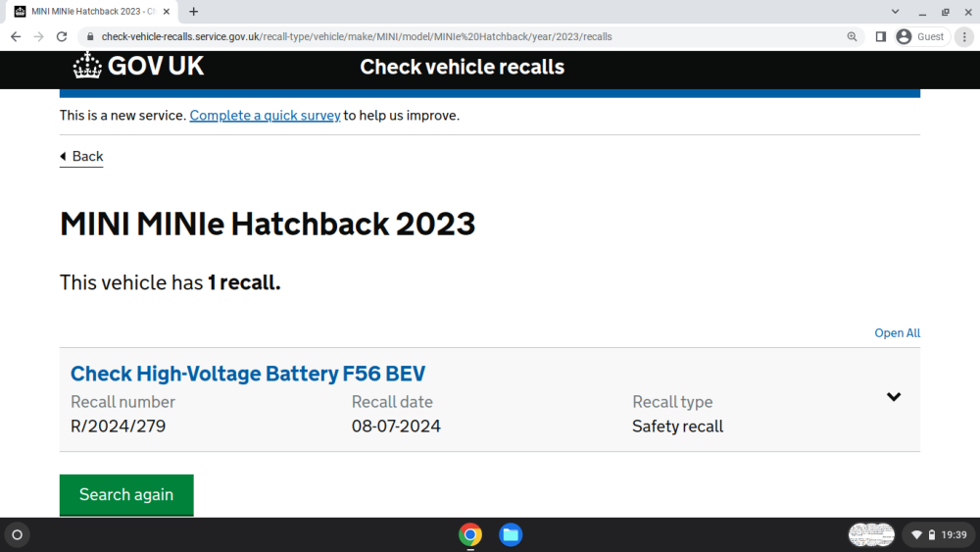Click the Chrome icon on the shelf

pos(470,535)
